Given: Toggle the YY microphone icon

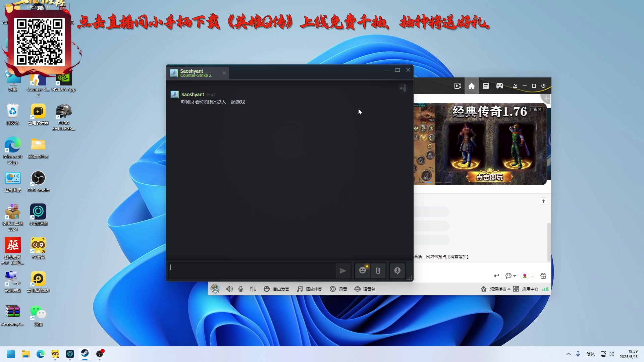Looking at the screenshot, I should 241,289.
